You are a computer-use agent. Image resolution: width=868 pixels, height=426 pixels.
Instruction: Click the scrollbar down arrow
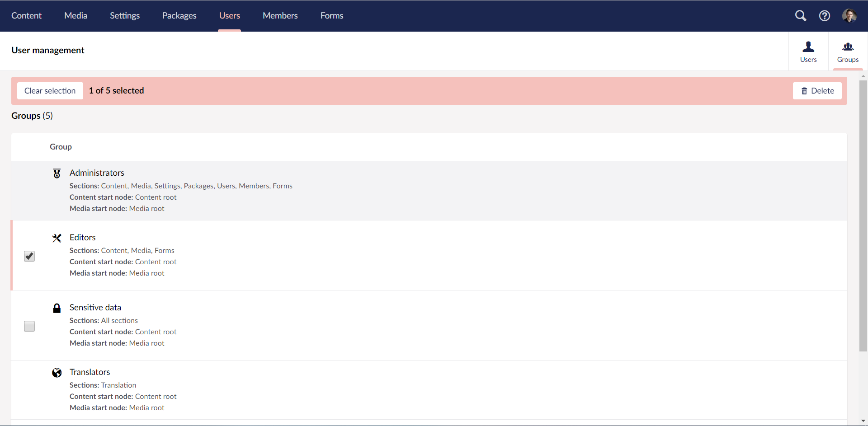(x=863, y=421)
